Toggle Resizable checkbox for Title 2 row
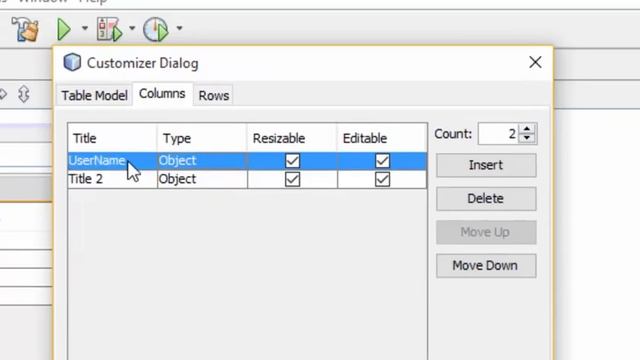This screenshot has width=640, height=360. 292,179
